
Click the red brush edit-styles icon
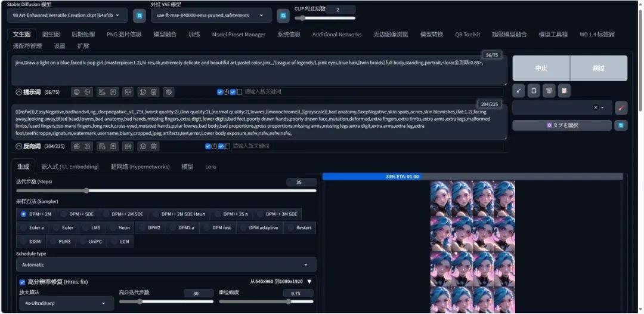621,107
